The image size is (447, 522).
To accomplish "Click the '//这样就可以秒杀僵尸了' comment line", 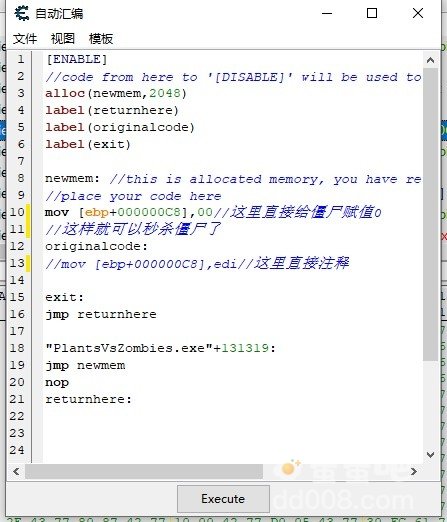I will (133, 229).
